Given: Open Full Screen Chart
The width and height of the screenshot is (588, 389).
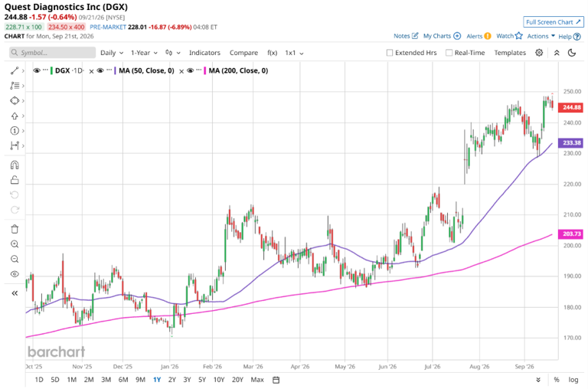Looking at the screenshot, I should 554,22.
